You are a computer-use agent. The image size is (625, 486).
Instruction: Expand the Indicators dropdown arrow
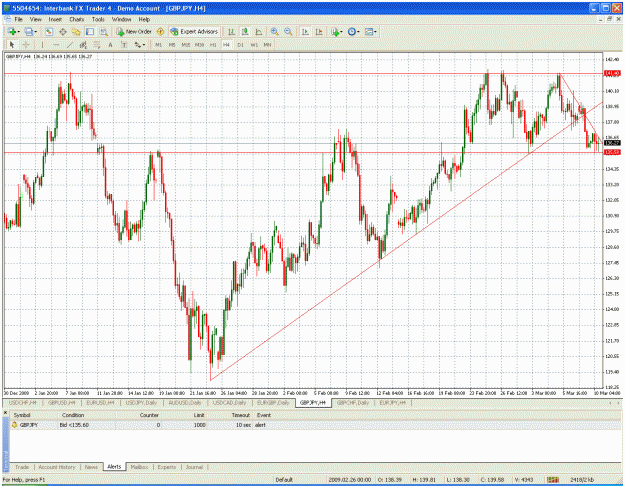click(x=342, y=32)
